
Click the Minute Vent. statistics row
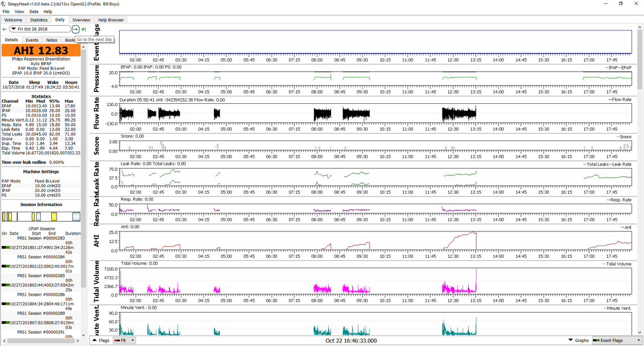point(40,120)
